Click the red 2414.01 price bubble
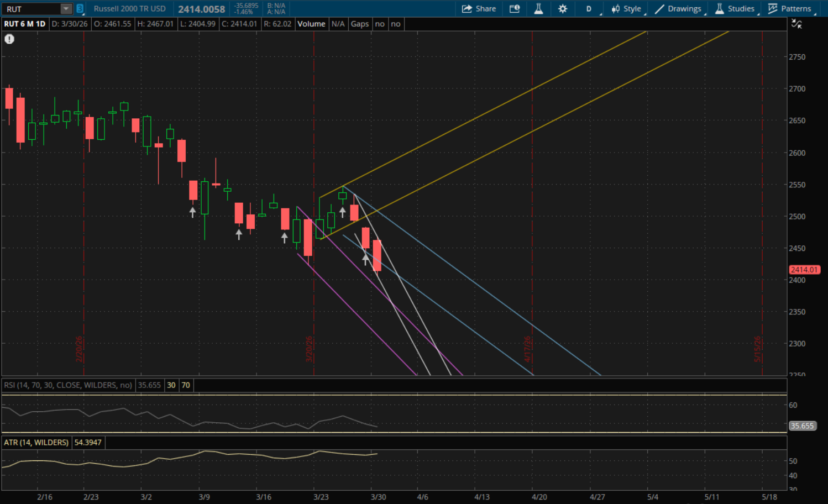The width and height of the screenshot is (828, 504). (x=804, y=270)
